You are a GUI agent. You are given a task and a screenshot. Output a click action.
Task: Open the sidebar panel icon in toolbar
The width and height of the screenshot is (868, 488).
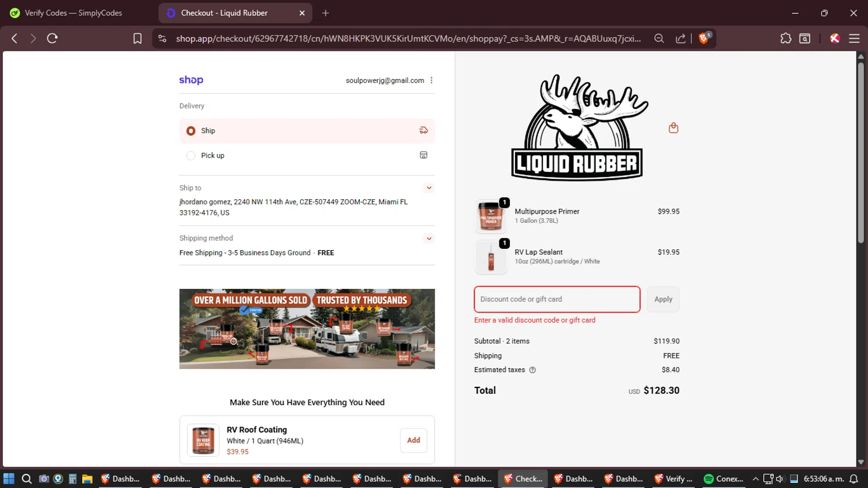(x=805, y=38)
